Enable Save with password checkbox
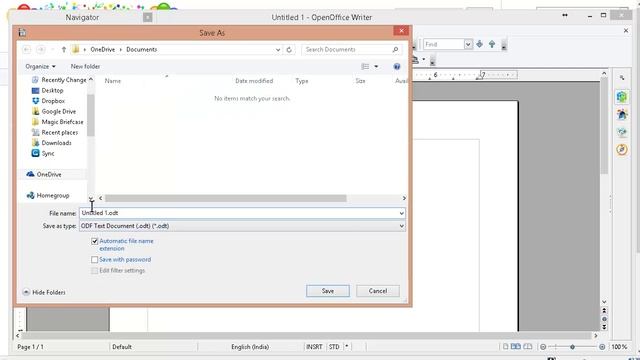This screenshot has height=360, width=640. tap(95, 260)
